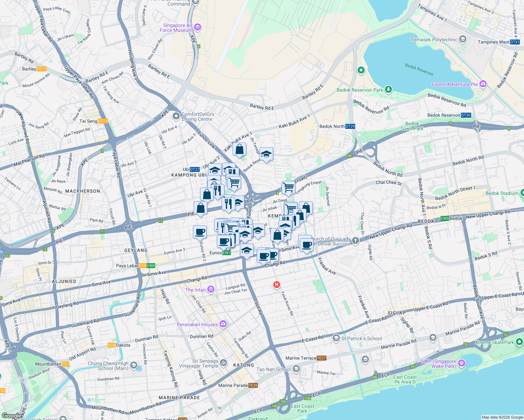Select the East Coast Pk Area D label
The image size is (524, 420).
click(x=405, y=379)
